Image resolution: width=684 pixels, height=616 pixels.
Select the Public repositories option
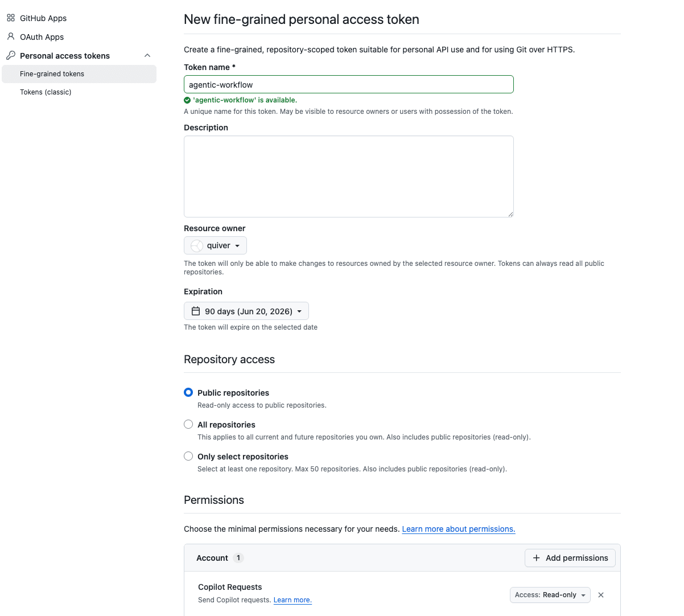(x=188, y=392)
